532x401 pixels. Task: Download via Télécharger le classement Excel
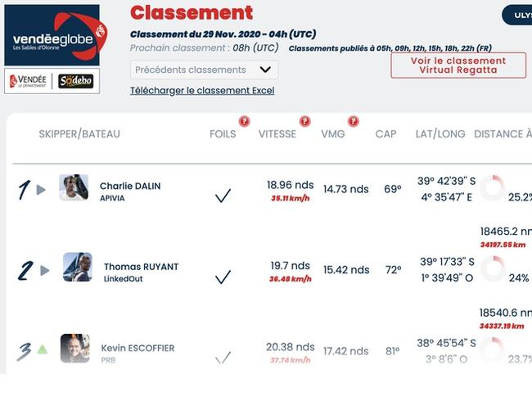click(x=202, y=91)
